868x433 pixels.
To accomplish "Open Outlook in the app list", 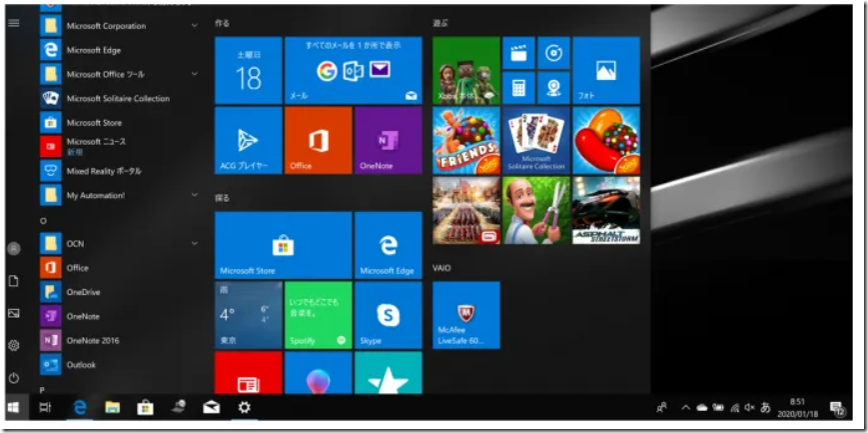I will (x=120, y=364).
